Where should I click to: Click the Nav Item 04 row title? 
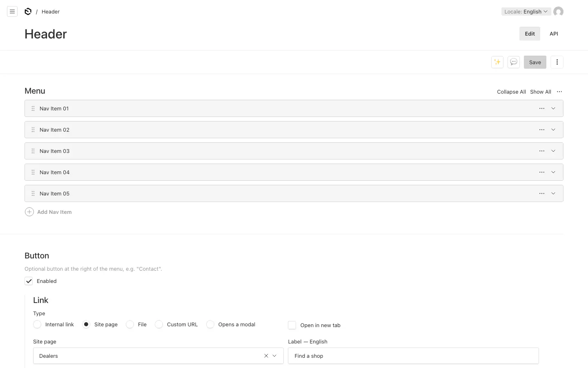[x=55, y=172]
